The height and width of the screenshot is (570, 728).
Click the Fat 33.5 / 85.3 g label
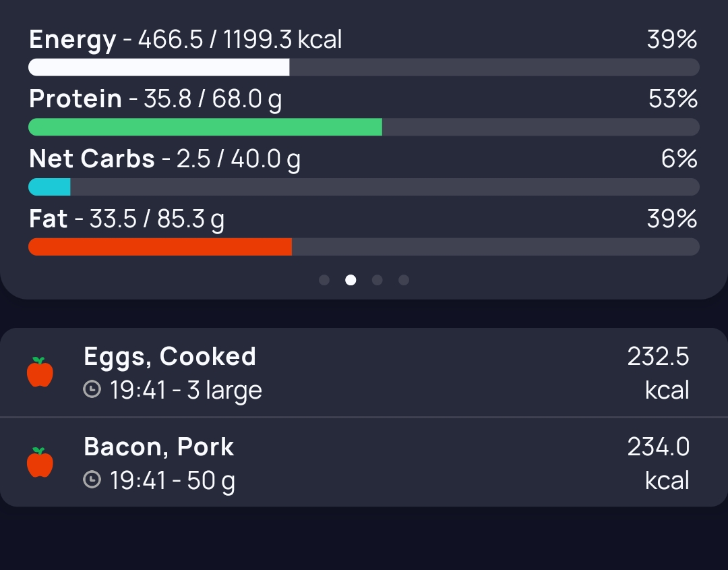click(x=127, y=219)
